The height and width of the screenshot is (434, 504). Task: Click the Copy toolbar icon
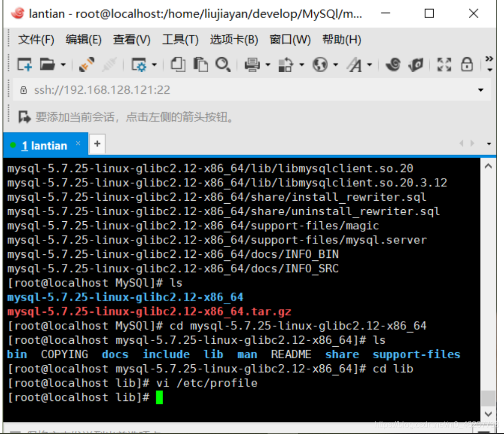click(178, 65)
